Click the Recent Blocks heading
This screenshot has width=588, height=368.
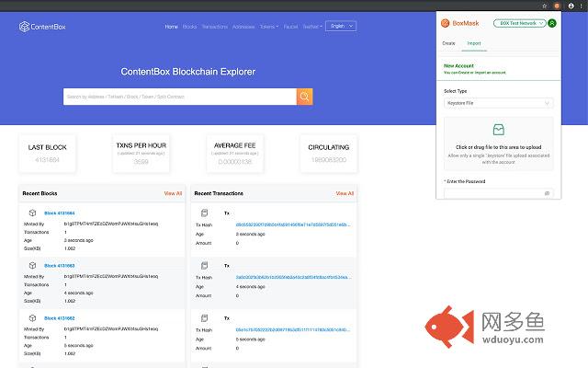(40, 193)
